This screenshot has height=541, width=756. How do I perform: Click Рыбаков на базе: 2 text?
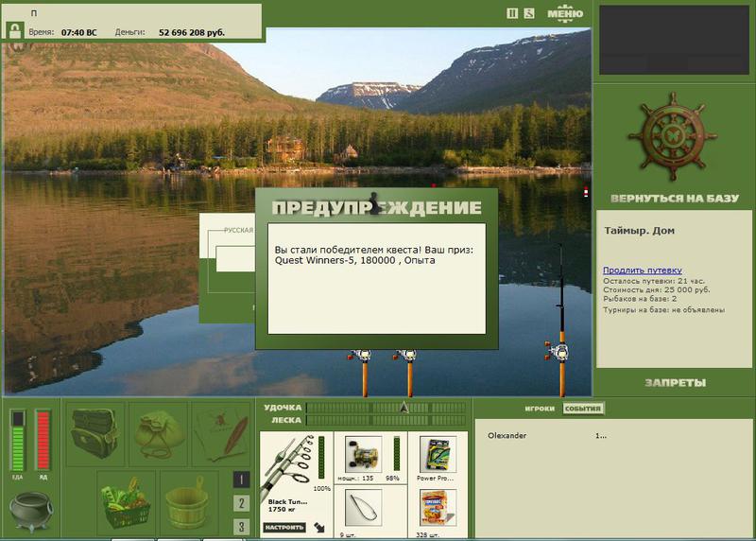(640, 299)
